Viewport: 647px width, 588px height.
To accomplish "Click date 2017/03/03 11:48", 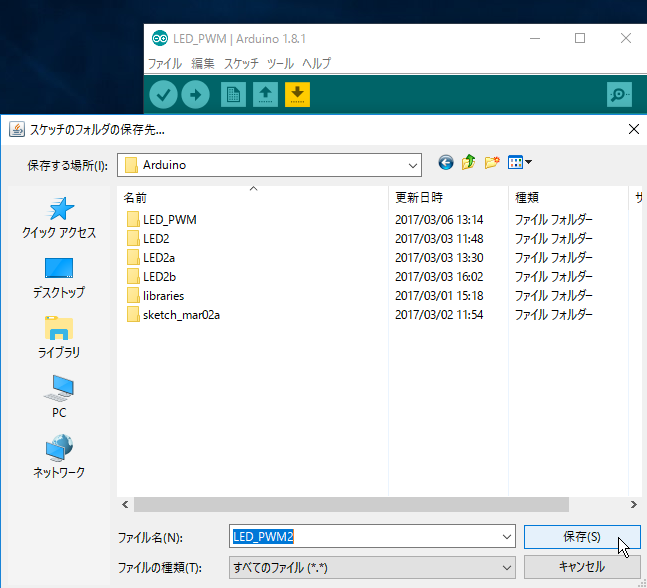I will (x=439, y=239).
